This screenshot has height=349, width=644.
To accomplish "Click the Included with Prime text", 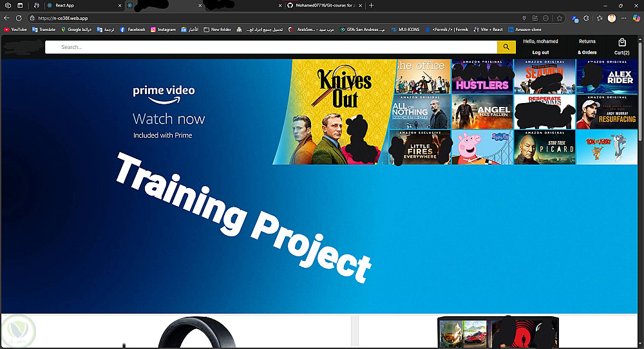I will 162,135.
